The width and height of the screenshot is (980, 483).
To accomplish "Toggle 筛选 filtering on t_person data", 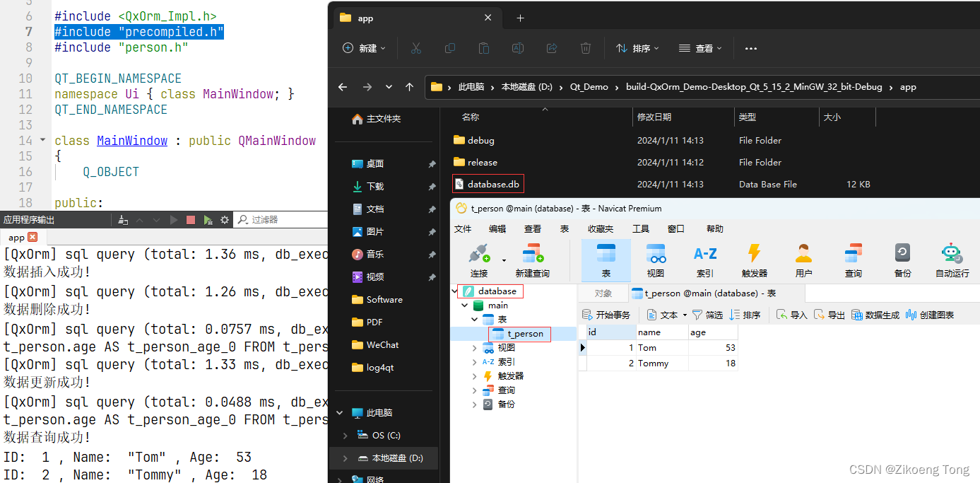I will coord(707,315).
